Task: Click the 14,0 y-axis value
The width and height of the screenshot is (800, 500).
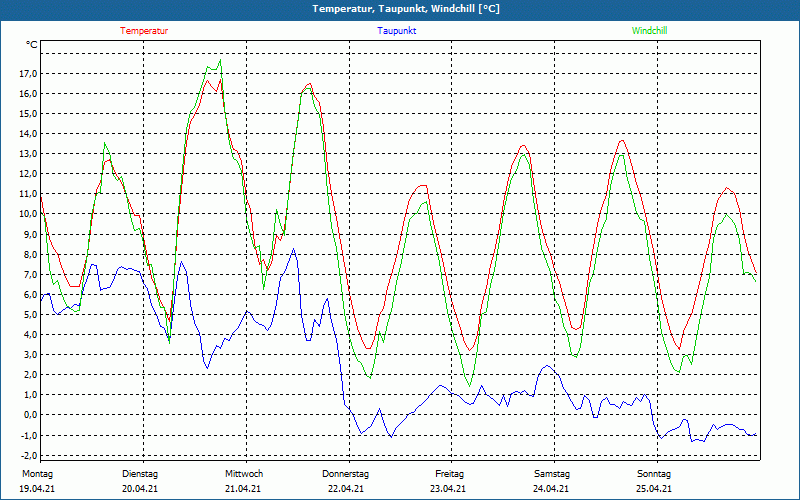Action: [x=28, y=134]
